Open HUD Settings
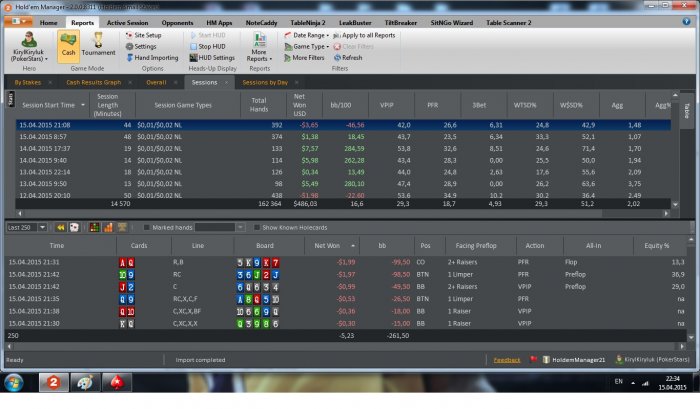 (x=212, y=58)
